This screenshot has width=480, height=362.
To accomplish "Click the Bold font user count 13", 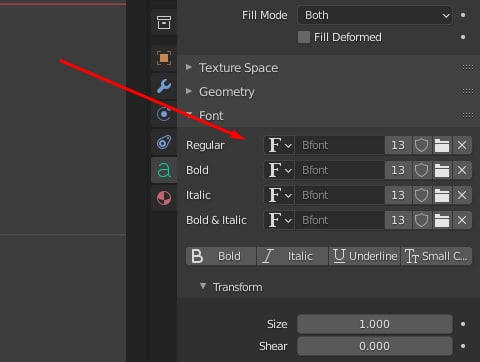I will click(398, 170).
